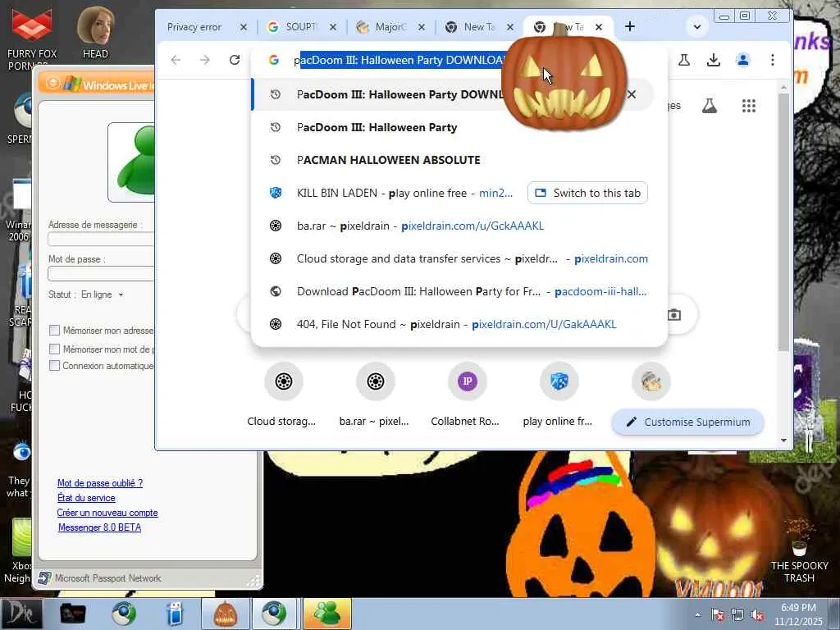This screenshot has height=630, width=840.
Task: Open the pumpkin app on taskbar
Action: [x=225, y=614]
